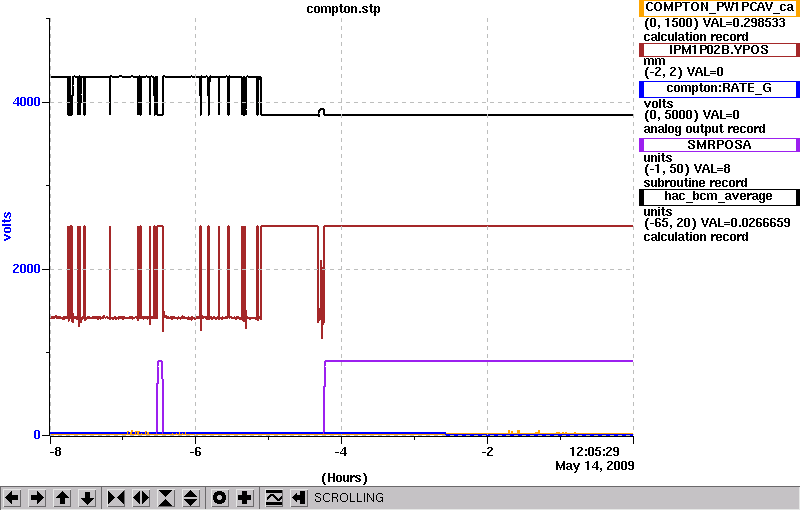
Task: Click the 4000 y-axis tick value
Action: [x=27, y=101]
